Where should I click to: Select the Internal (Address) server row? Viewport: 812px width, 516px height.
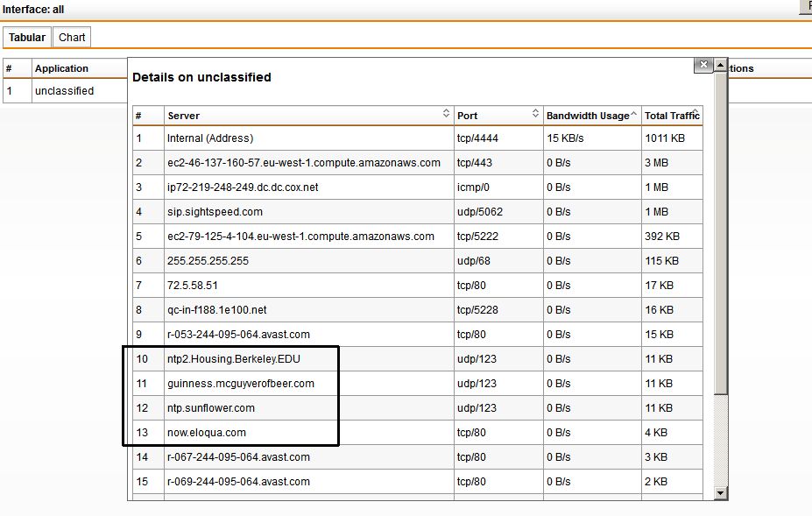(x=210, y=138)
